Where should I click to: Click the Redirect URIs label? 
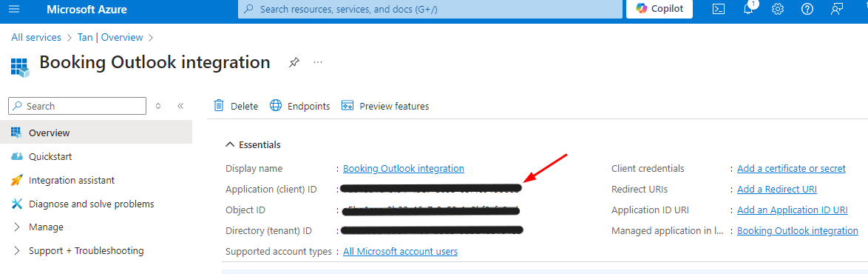click(x=640, y=189)
